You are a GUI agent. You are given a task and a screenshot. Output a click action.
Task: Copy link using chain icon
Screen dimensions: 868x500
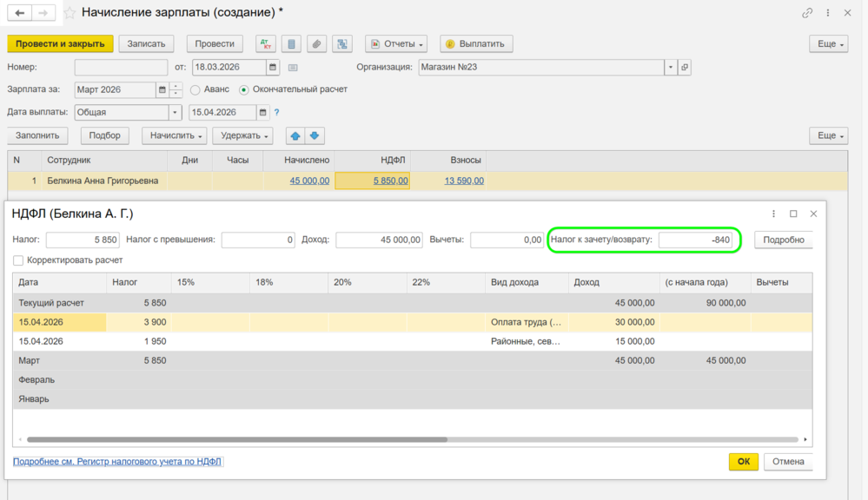(807, 13)
